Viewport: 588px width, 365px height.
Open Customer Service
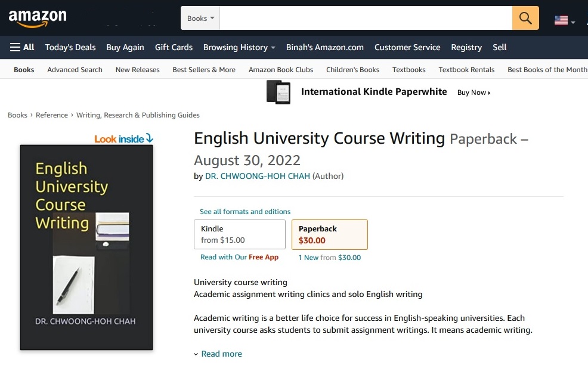coord(407,47)
